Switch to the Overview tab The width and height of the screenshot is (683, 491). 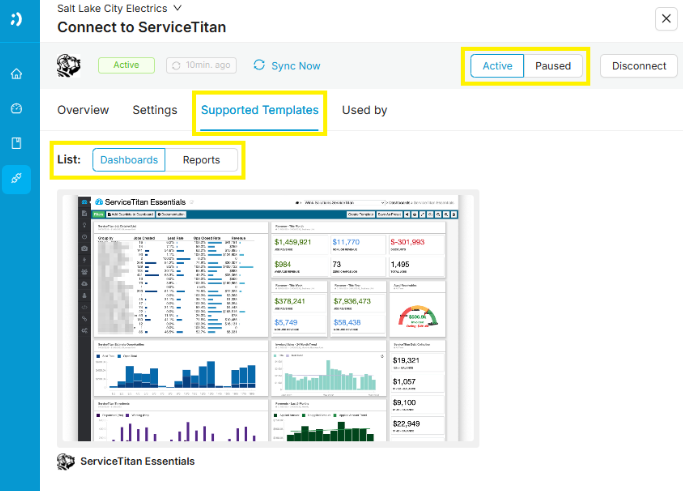pyautogui.click(x=83, y=110)
